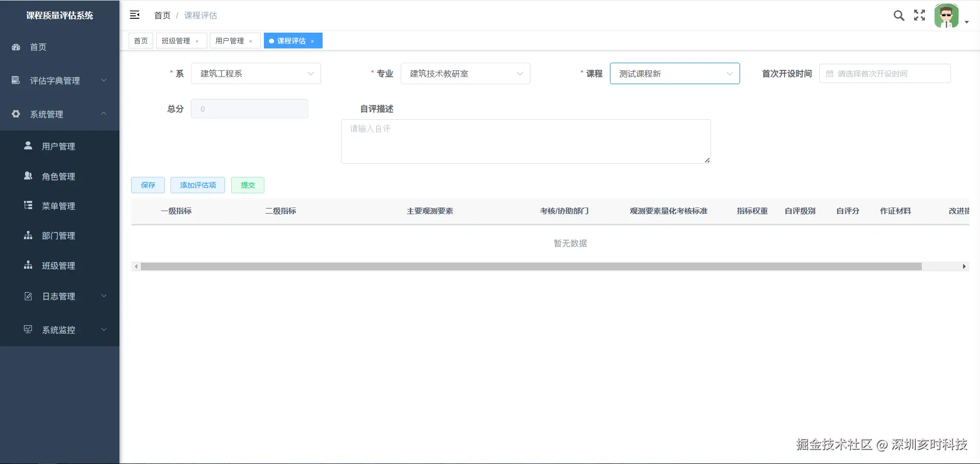The image size is (980, 464).
Task: Expand the 评估字典管理 submenu
Action: click(104, 80)
